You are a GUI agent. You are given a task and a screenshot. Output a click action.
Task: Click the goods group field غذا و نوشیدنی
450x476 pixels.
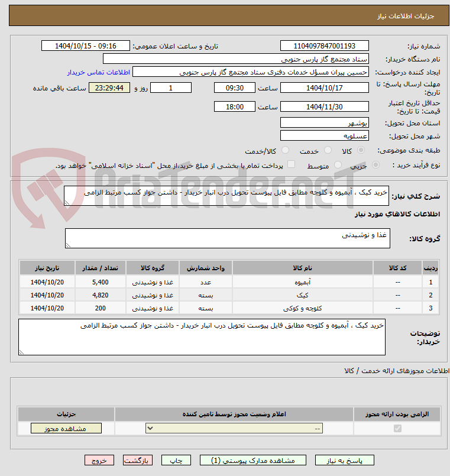coord(228,238)
